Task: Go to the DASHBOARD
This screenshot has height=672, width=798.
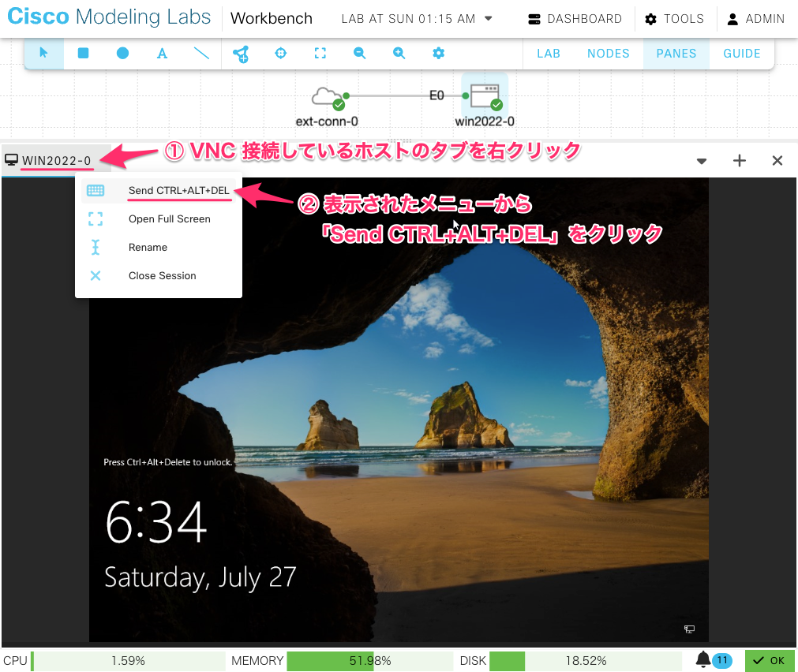Action: (x=575, y=19)
